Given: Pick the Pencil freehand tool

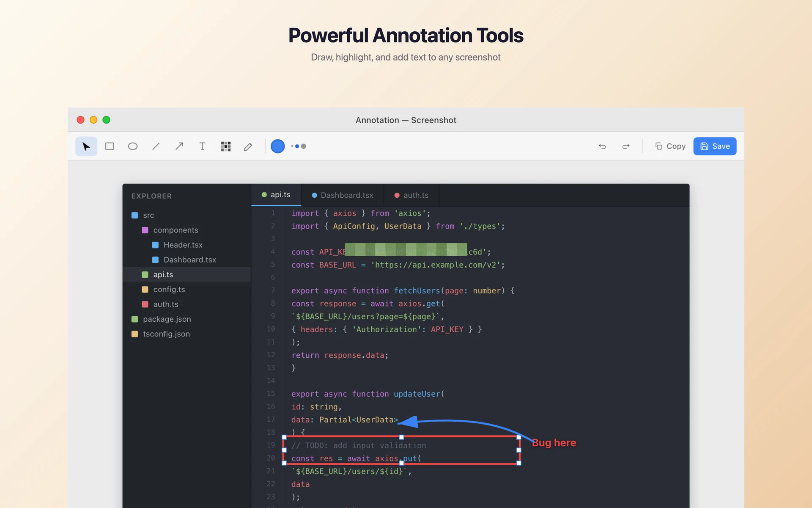Looking at the screenshot, I should pyautogui.click(x=248, y=146).
